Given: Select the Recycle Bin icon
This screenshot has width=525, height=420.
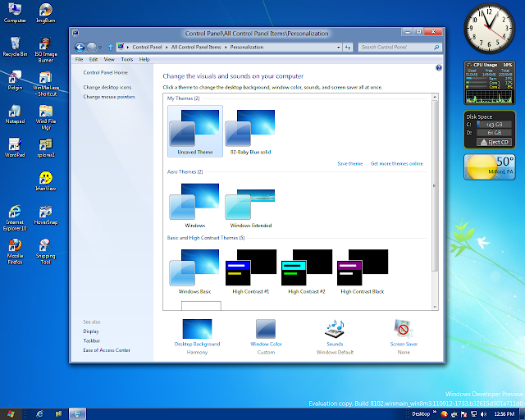Looking at the screenshot, I should pos(15,47).
